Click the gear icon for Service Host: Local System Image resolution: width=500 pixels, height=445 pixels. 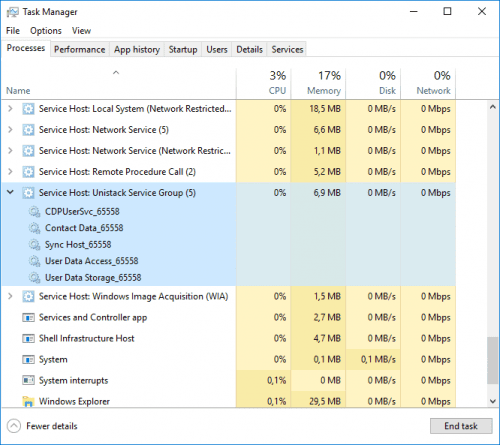coord(28,109)
